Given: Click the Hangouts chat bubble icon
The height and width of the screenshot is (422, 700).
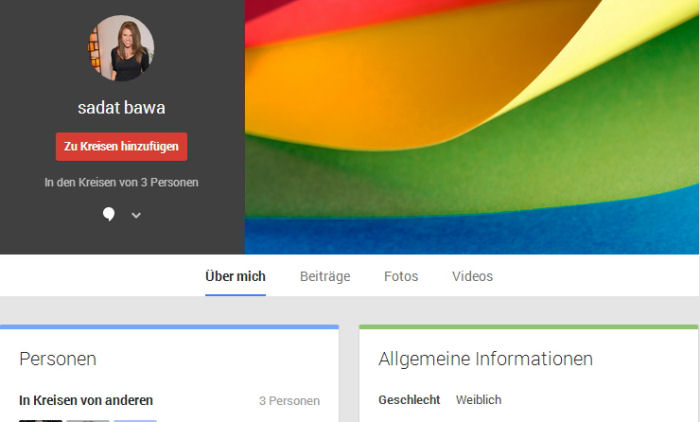Looking at the screenshot, I should [108, 214].
